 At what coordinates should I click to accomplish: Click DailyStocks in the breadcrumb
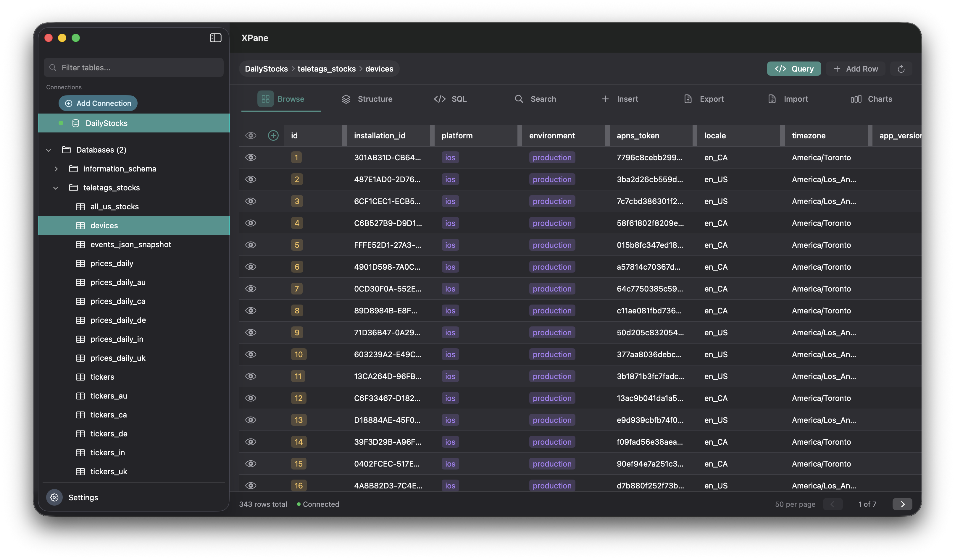point(266,69)
